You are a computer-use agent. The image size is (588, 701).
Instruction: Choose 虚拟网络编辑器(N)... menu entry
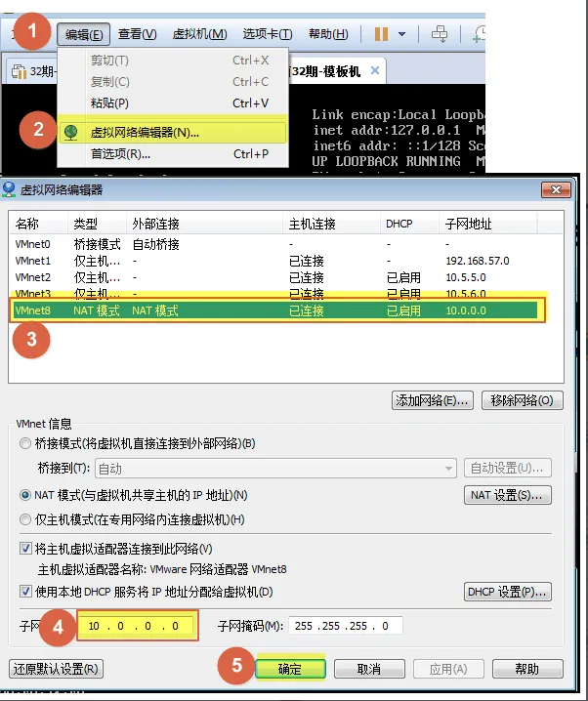point(173,133)
